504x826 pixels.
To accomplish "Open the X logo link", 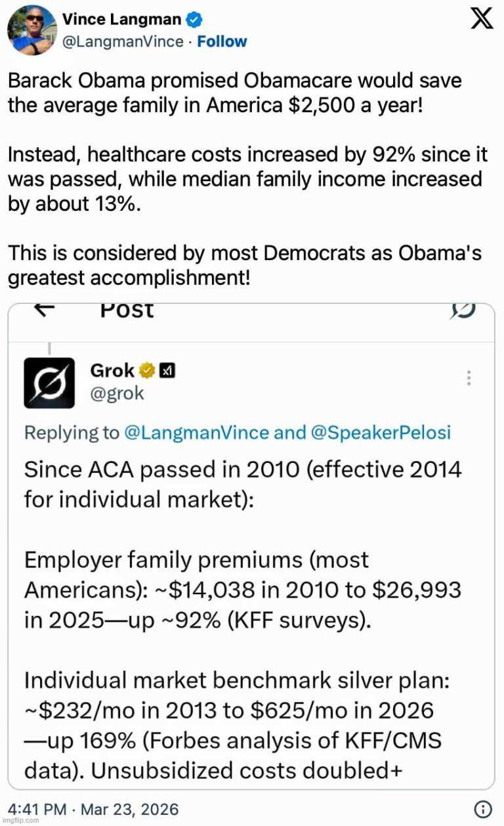I will 482,19.
